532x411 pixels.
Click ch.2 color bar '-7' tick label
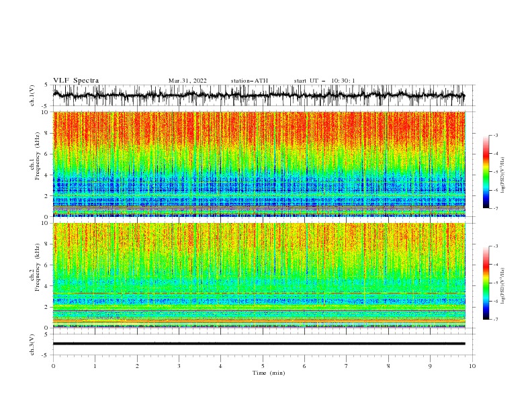point(495,320)
